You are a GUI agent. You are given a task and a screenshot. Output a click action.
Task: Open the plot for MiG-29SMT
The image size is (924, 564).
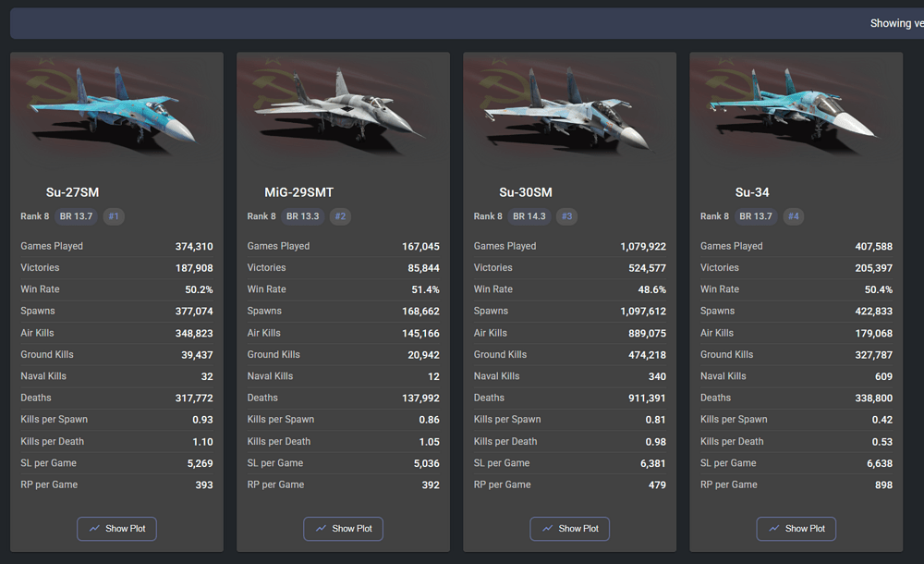(343, 529)
